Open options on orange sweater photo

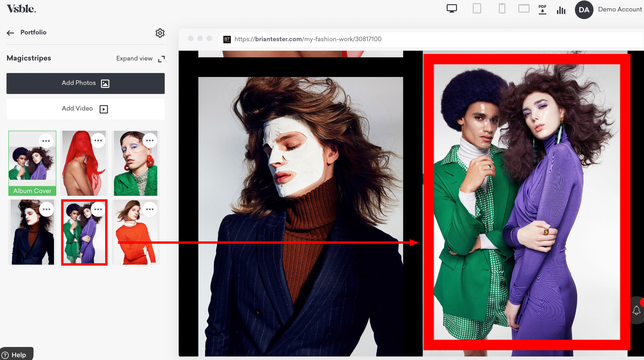[150, 209]
